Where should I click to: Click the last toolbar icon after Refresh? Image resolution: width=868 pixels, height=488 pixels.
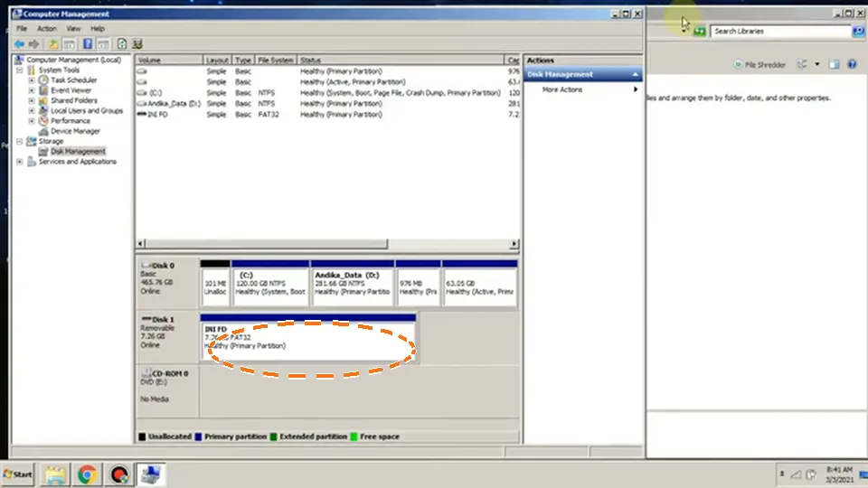pos(137,44)
